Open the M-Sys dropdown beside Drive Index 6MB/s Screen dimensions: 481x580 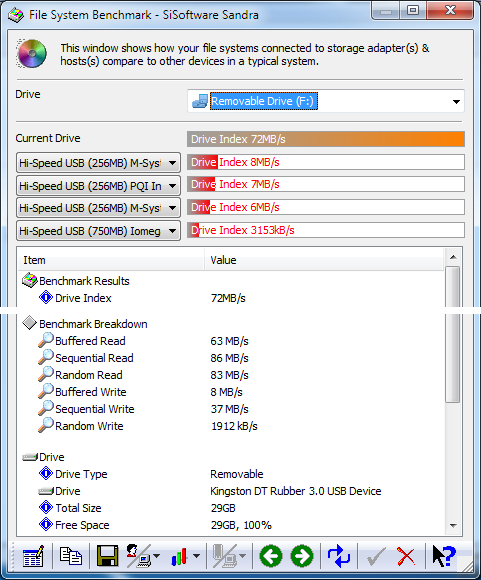[98, 208]
